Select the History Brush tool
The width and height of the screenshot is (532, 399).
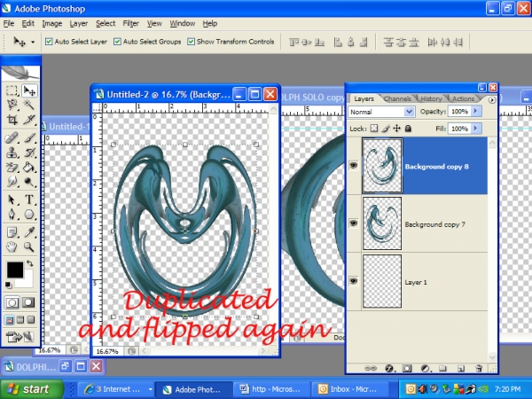point(29,153)
